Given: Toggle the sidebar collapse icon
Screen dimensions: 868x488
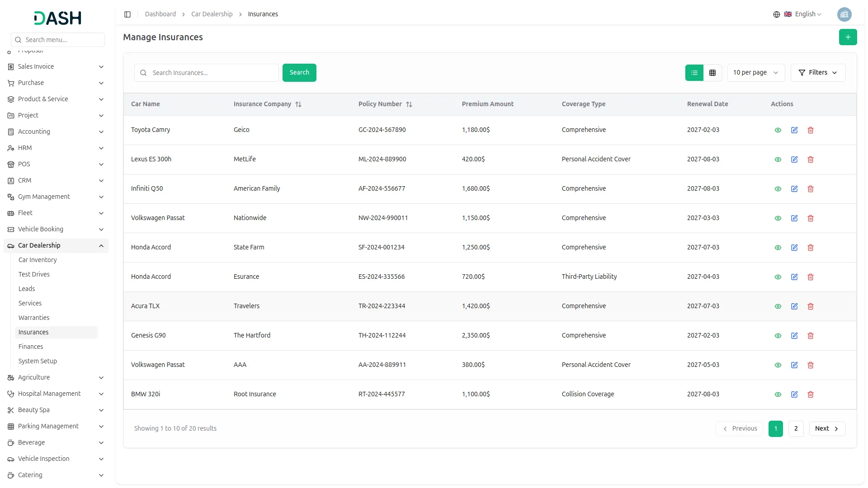Looking at the screenshot, I should pyautogui.click(x=127, y=14).
